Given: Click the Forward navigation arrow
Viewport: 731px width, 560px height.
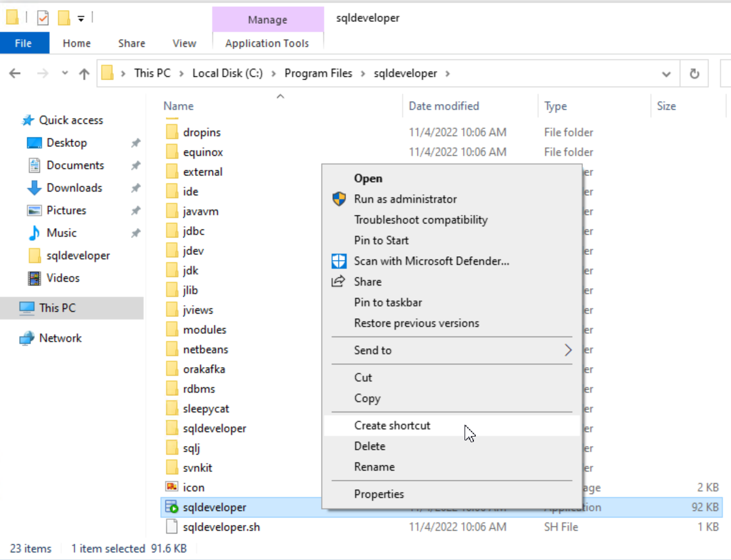Looking at the screenshot, I should pyautogui.click(x=43, y=74).
